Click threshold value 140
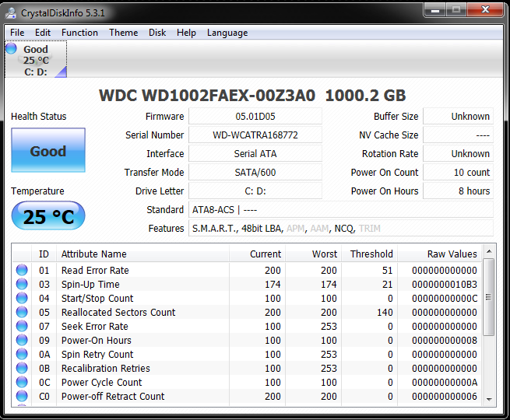Viewport: 510px width, 420px height. point(385,312)
